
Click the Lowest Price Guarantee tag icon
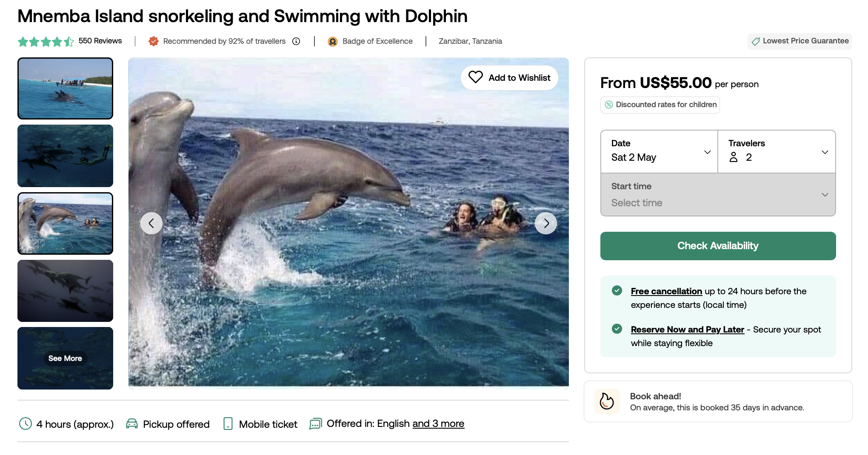click(756, 41)
